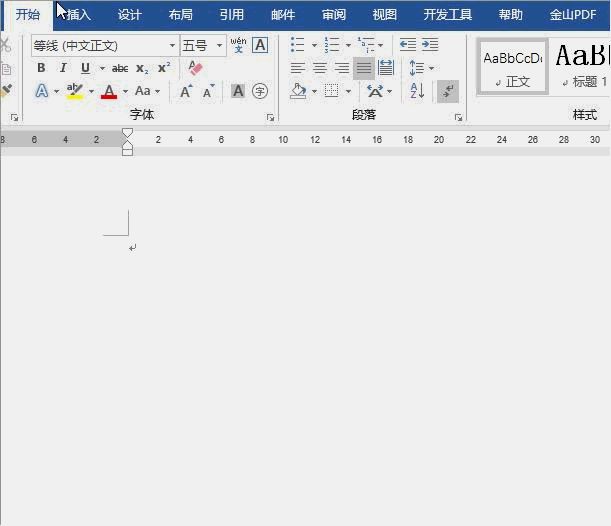611x526 pixels.
Task: Apply yellow text highlight color
Action: pos(74,91)
